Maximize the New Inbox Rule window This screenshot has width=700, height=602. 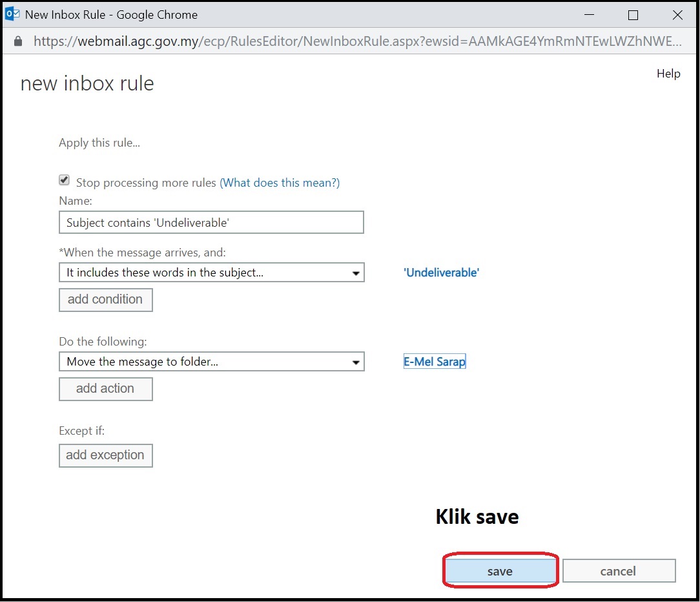pos(633,15)
